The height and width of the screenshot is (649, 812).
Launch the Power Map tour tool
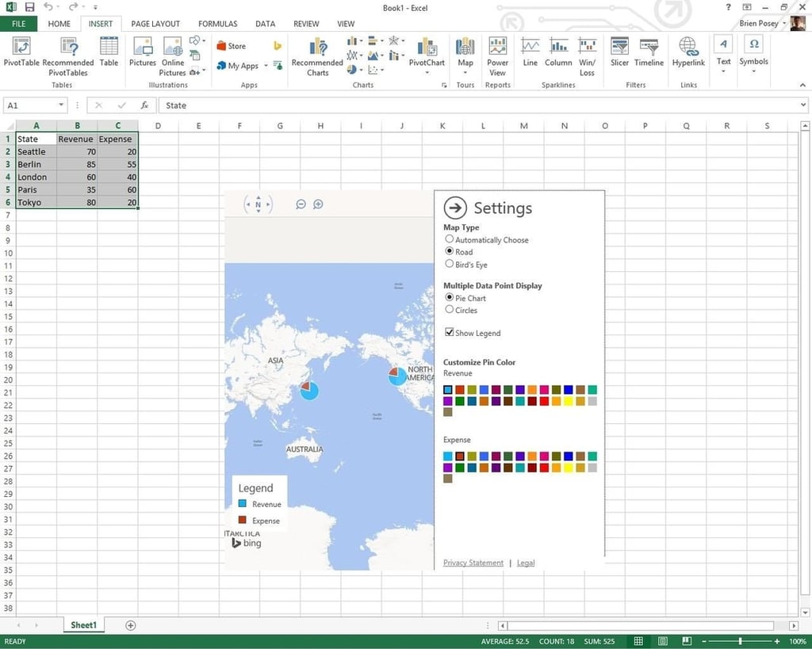pos(465,55)
